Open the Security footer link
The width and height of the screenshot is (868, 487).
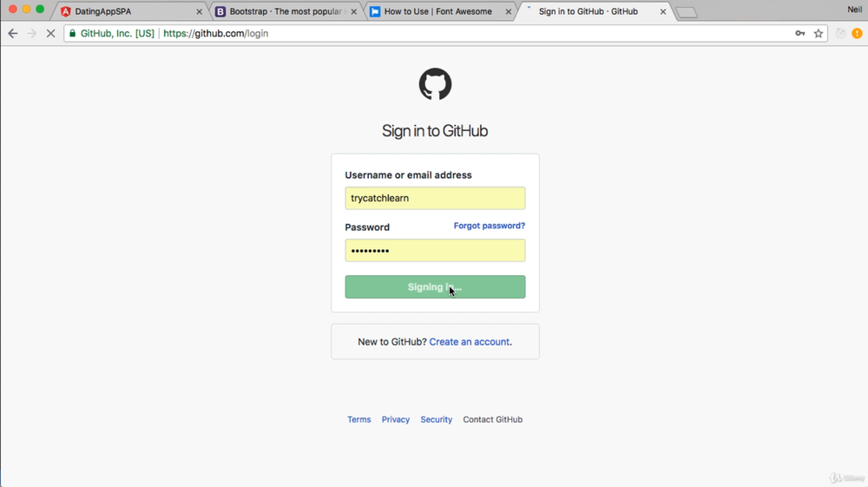coord(437,419)
